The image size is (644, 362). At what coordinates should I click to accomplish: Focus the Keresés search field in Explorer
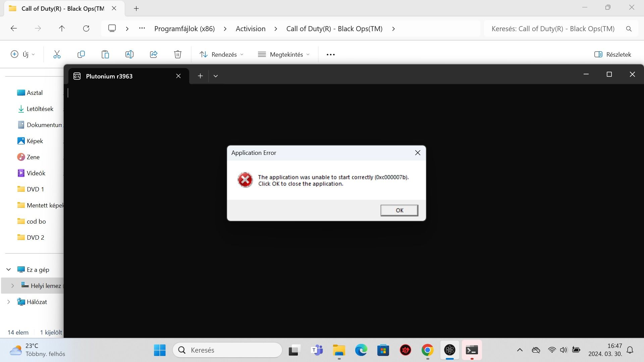coord(553,29)
